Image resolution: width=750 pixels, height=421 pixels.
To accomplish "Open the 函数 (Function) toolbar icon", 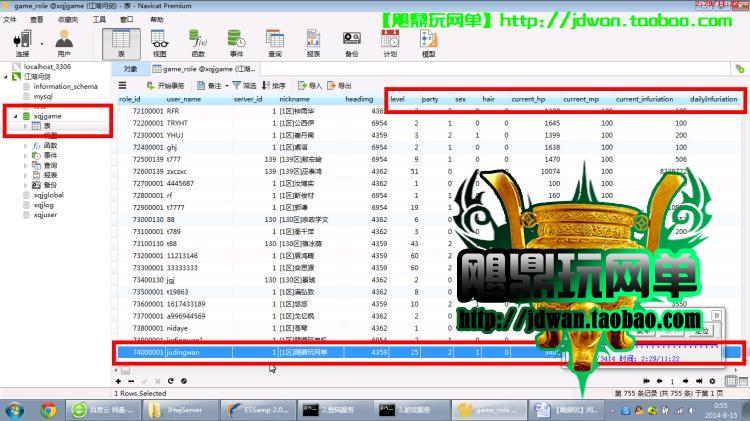I will [198, 41].
